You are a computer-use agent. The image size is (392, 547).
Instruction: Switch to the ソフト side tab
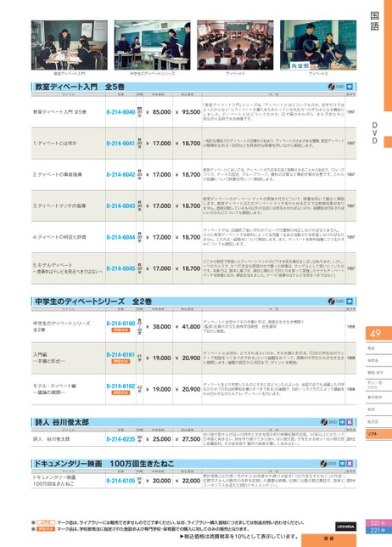[x=378, y=434]
